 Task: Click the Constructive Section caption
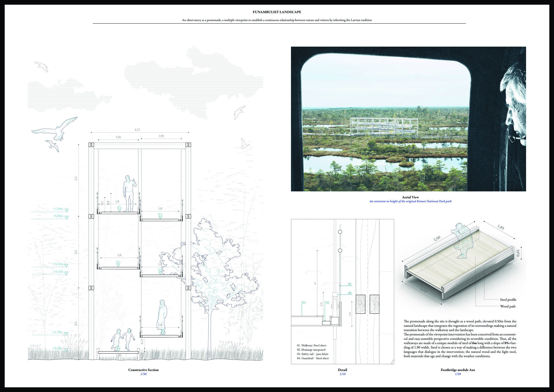[x=143, y=370]
